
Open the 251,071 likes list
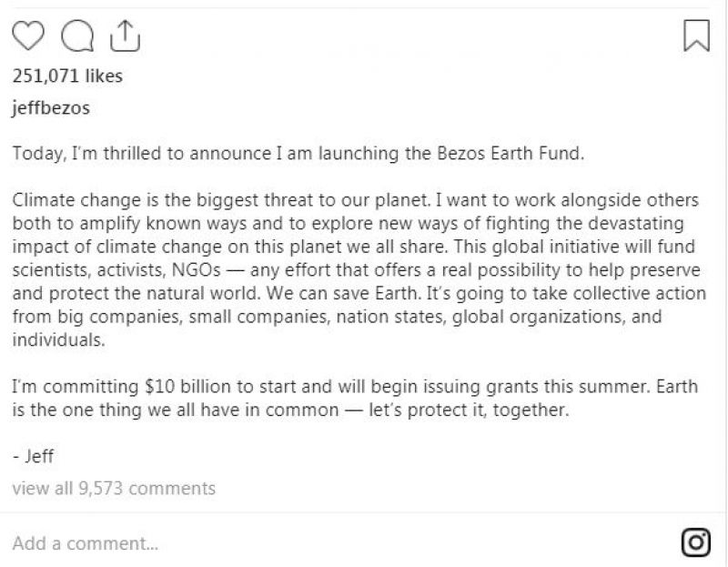[66, 76]
